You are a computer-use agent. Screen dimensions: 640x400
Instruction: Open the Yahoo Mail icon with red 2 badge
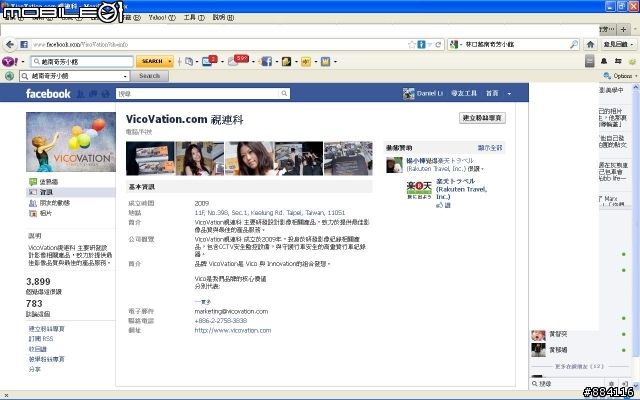(209, 61)
